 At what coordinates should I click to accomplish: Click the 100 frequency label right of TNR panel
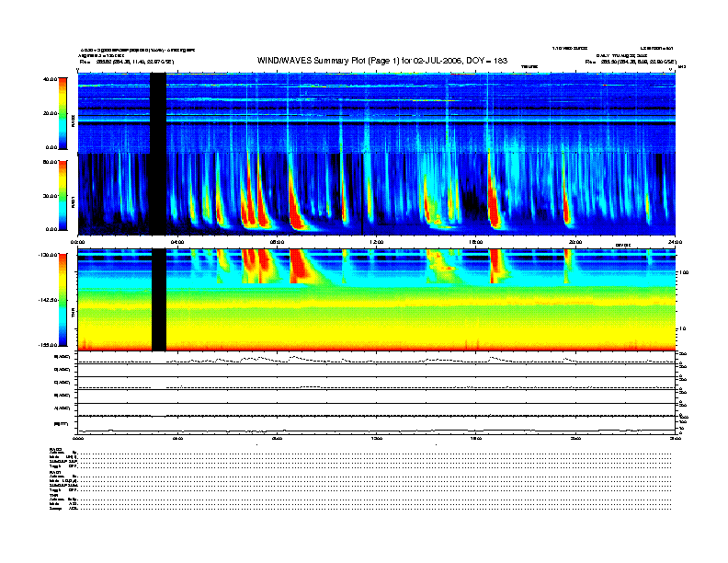pos(684,272)
